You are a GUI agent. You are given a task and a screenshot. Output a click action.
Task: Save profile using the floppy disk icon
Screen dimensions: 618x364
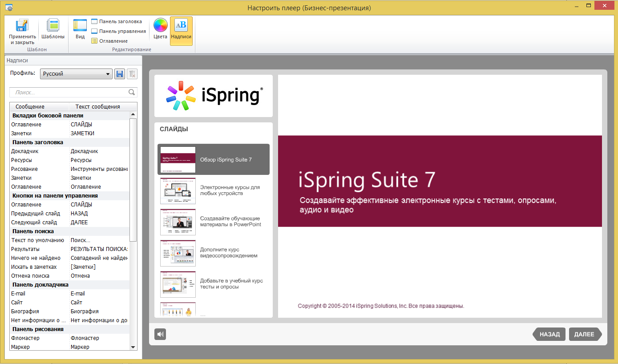pyautogui.click(x=120, y=74)
